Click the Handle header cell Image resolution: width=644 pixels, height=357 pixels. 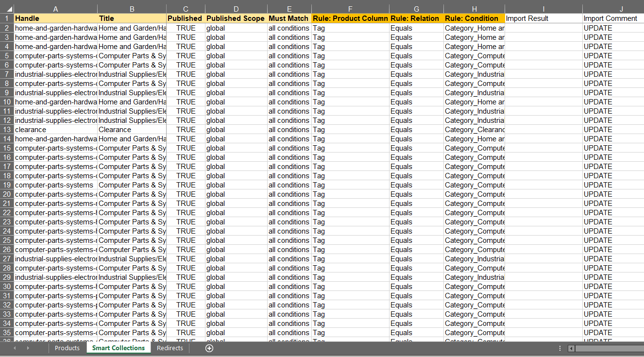click(x=55, y=18)
